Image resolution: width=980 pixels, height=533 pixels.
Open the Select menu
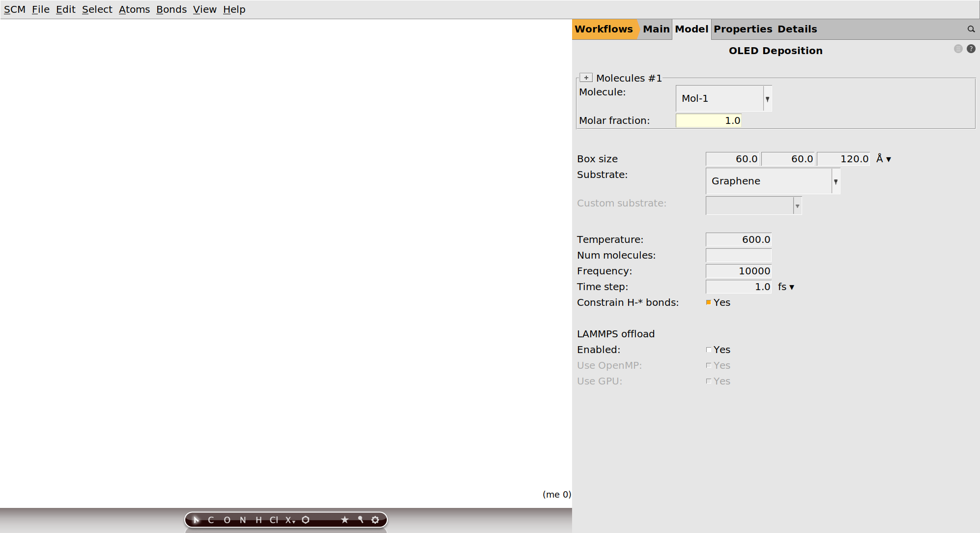97,9
